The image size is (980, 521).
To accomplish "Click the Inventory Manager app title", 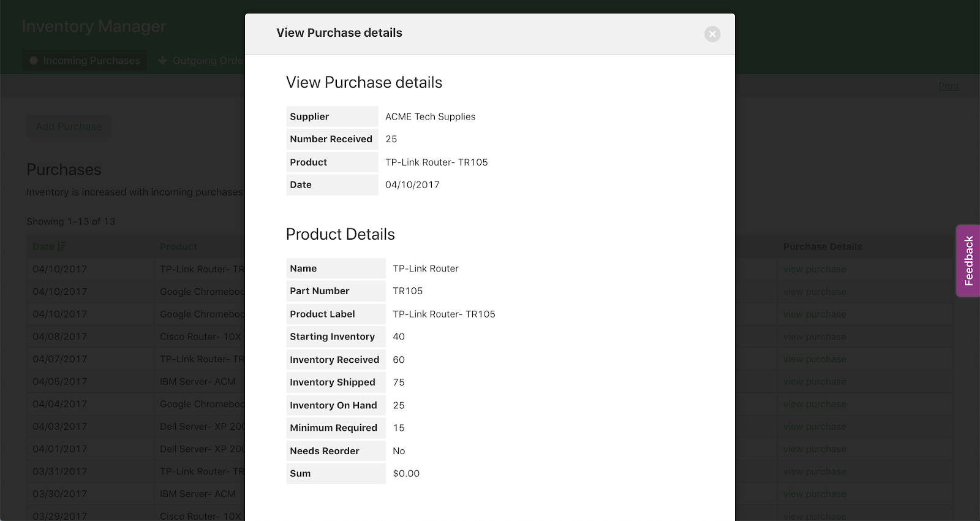I will coord(94,26).
